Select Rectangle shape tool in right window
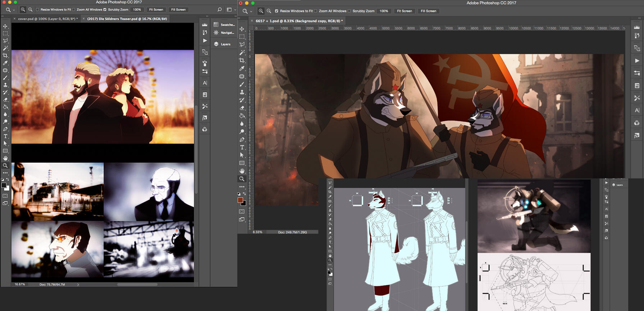Screen dimensions: 644x311 pyautogui.click(x=242, y=163)
